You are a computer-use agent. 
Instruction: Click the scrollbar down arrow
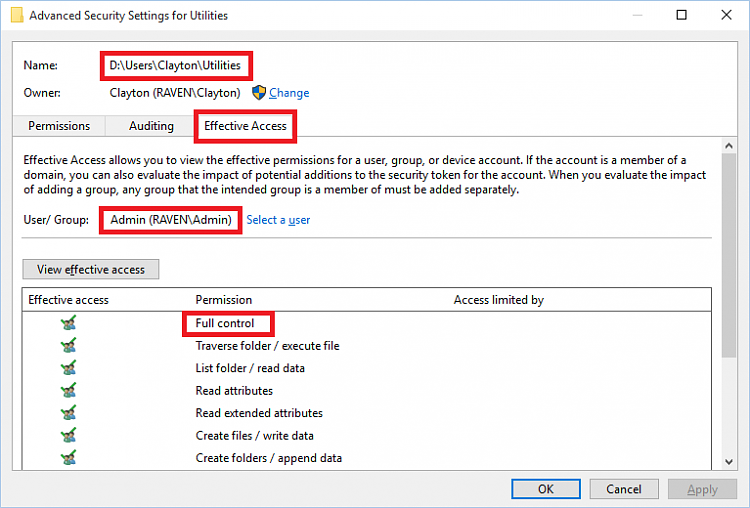coord(729,462)
